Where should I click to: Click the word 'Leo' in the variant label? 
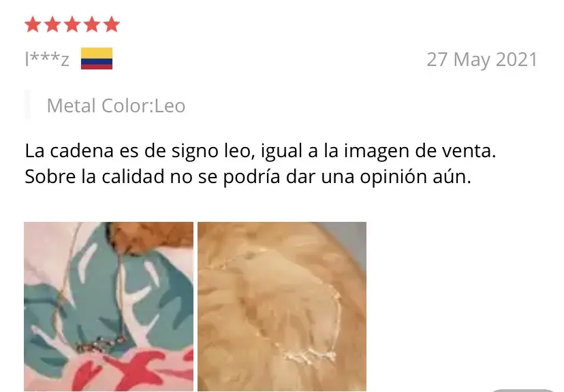[170, 105]
